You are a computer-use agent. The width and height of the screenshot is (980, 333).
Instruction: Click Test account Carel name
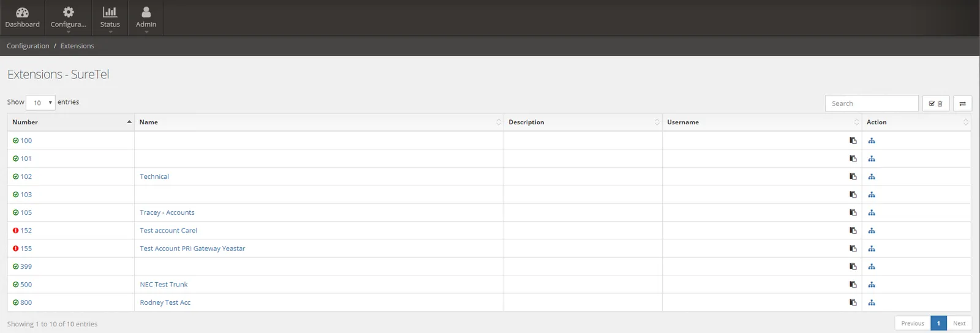click(168, 231)
